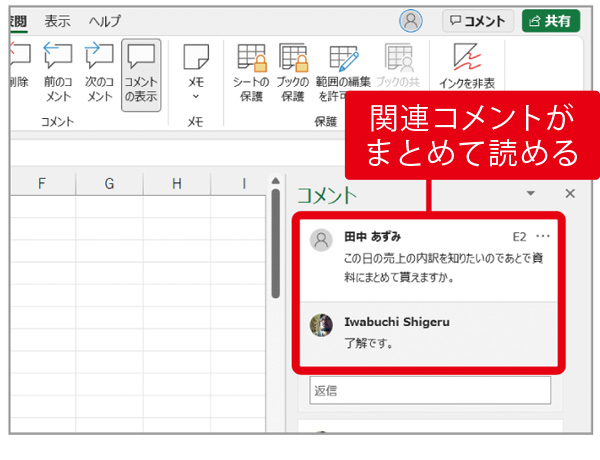Open the more options menu on 田中 あずみ comment

[543, 237]
